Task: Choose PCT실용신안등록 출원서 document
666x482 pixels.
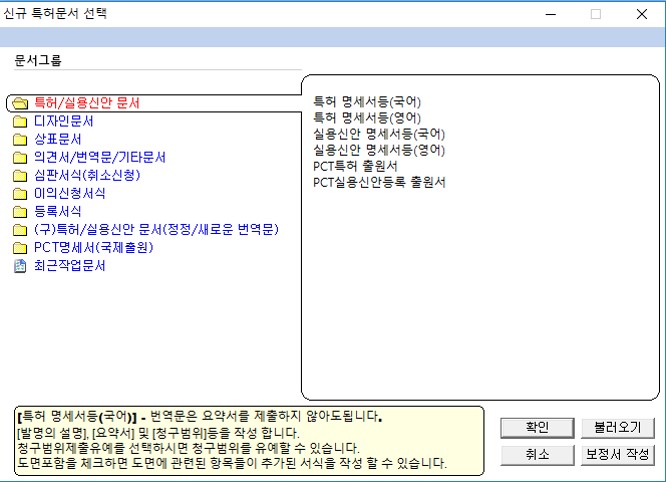Action: 379,182
